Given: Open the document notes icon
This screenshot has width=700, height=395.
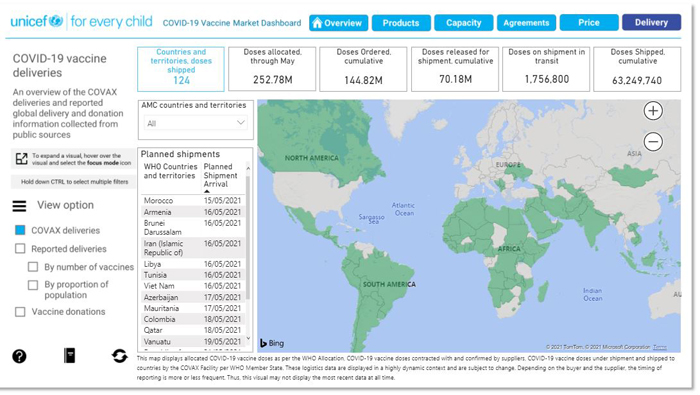Looking at the screenshot, I should pos(70,355).
